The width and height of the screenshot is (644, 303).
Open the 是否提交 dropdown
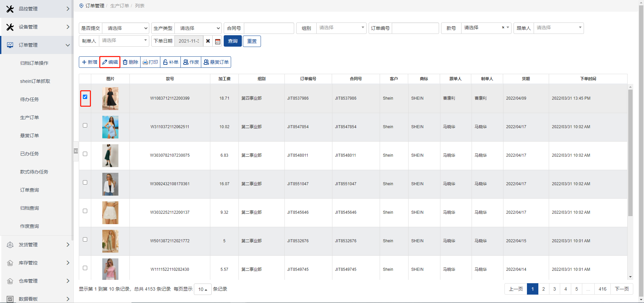[125, 28]
